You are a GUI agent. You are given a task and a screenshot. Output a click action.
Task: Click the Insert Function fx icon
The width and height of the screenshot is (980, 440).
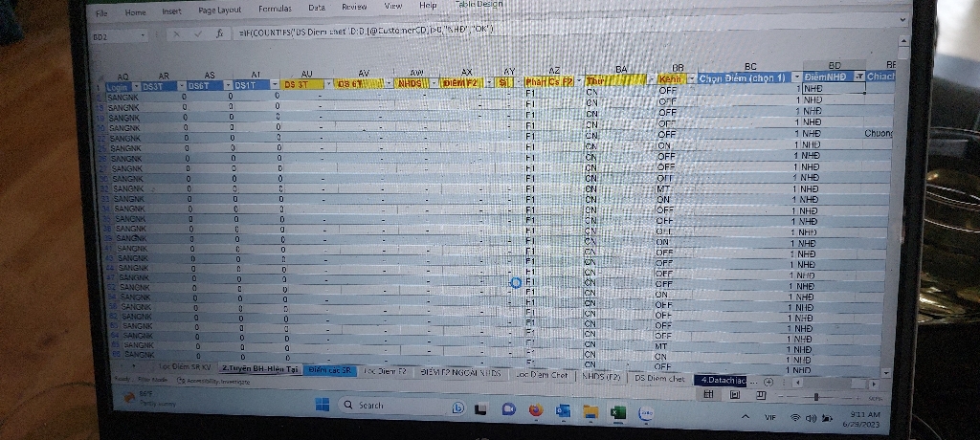click(x=219, y=33)
